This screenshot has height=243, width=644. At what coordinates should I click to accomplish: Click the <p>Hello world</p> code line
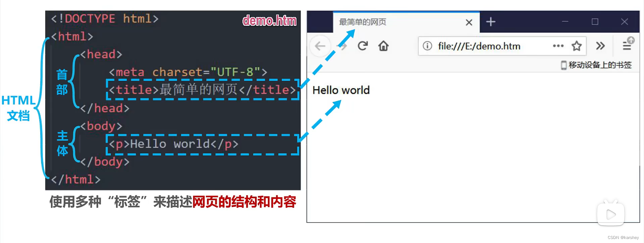[173, 144]
